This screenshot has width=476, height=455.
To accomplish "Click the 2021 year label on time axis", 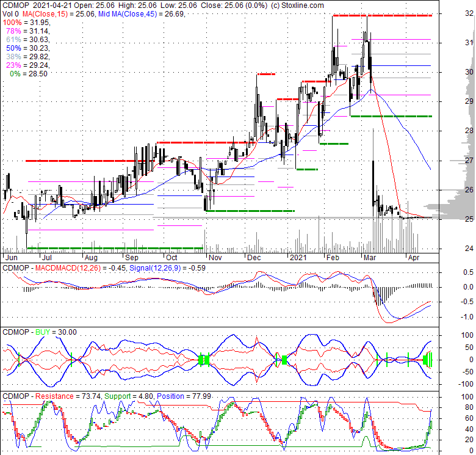I will tap(298, 258).
